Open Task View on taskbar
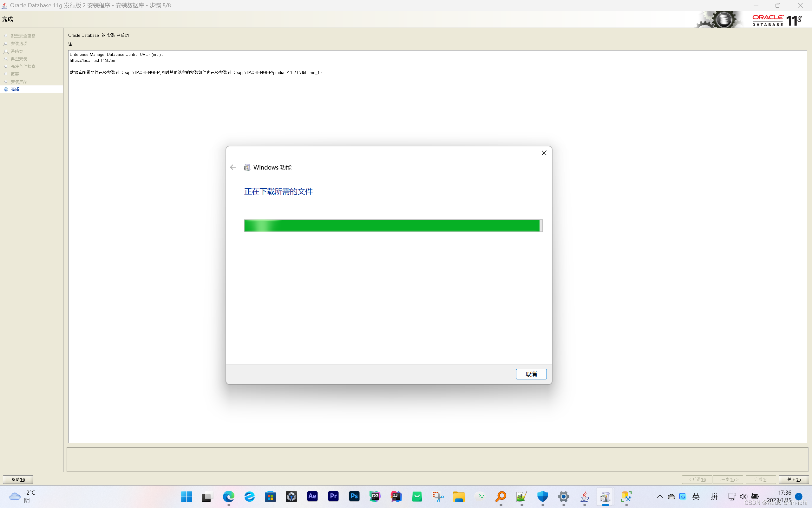Image resolution: width=812 pixels, height=508 pixels. coord(207,496)
